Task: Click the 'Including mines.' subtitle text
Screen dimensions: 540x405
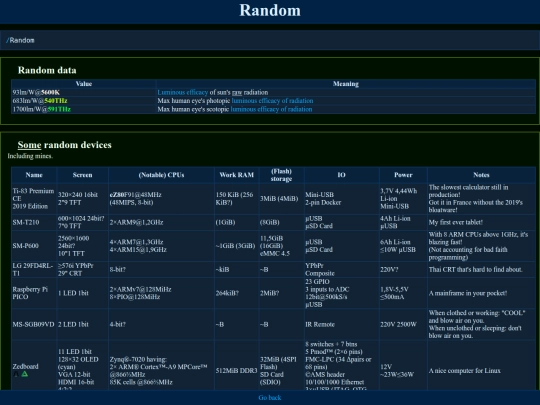Action: point(30,156)
